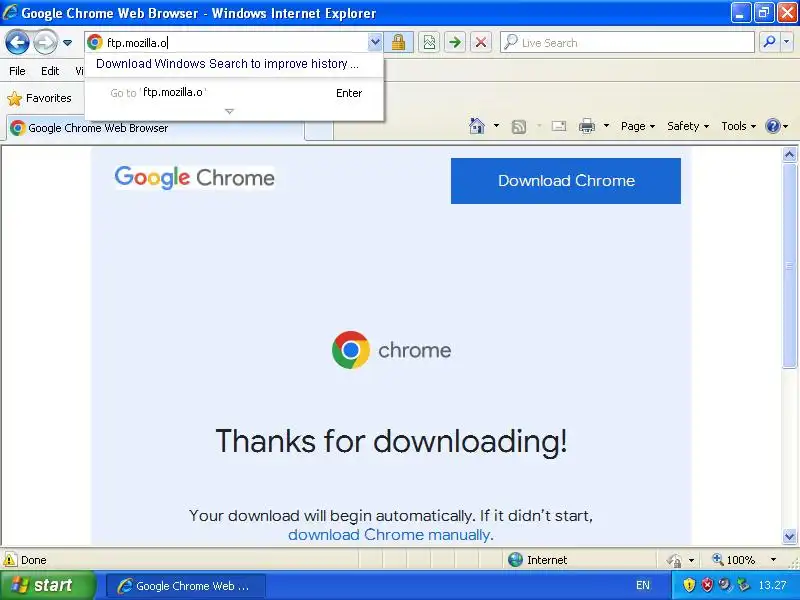Open the search provider dropdown arrow

787,42
